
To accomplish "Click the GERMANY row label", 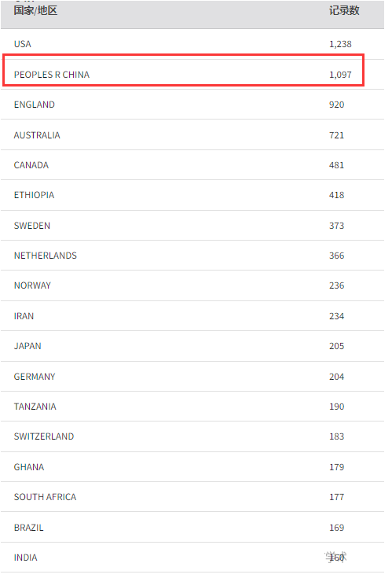I will [35, 377].
